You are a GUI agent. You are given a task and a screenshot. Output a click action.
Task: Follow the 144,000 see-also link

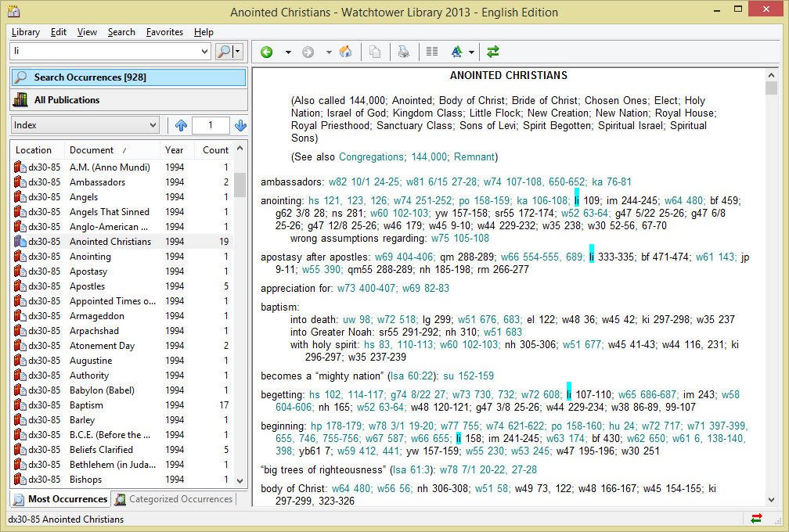[429, 157]
